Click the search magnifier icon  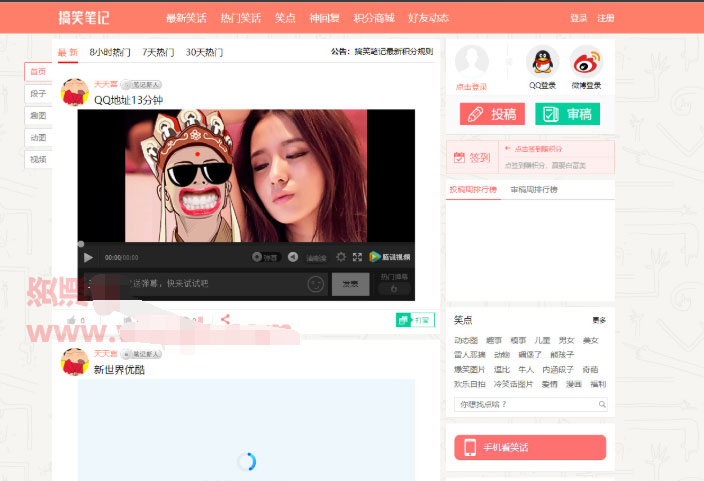coord(602,404)
